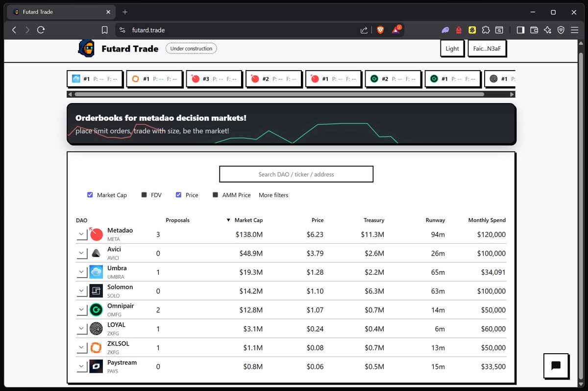Open a new browser tab

[x=125, y=12]
